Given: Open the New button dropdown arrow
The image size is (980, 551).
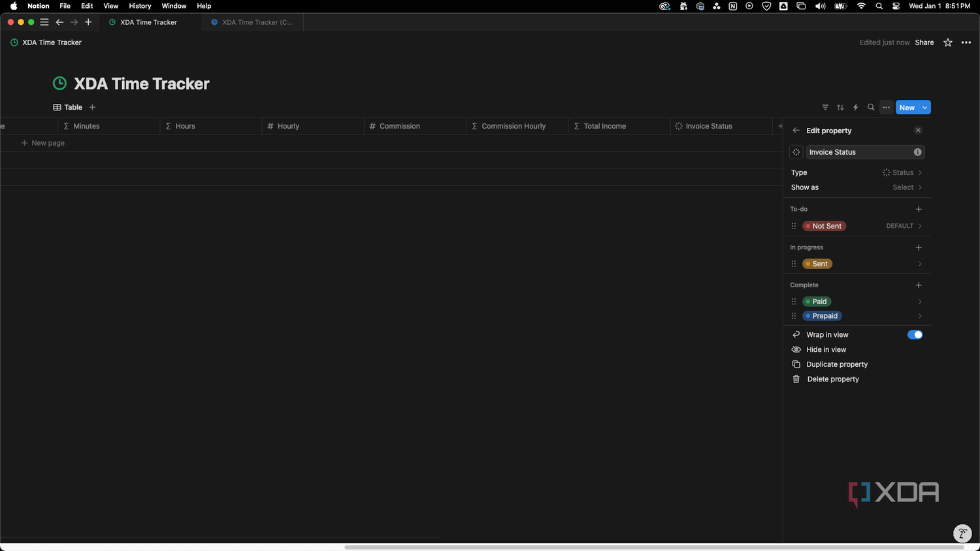Looking at the screenshot, I should click(925, 108).
